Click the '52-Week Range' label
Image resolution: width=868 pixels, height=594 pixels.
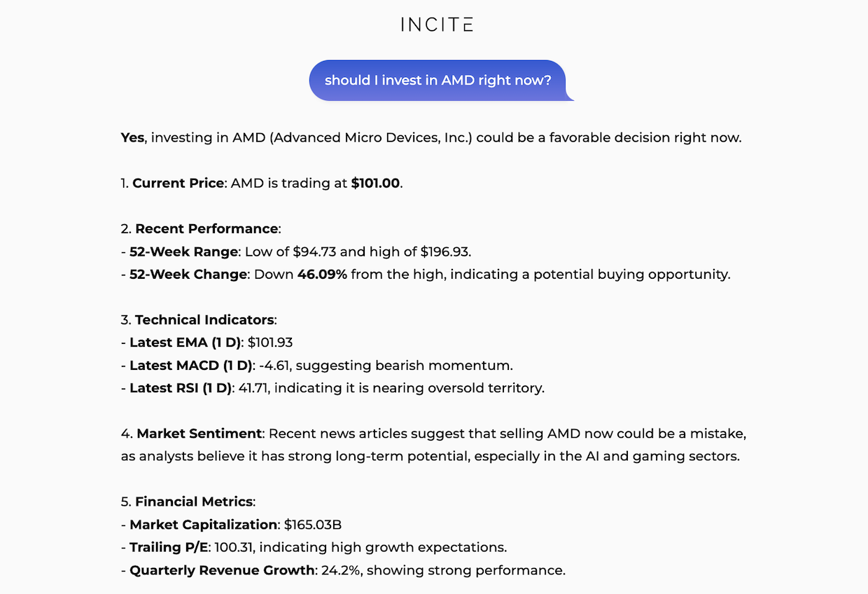185,251
